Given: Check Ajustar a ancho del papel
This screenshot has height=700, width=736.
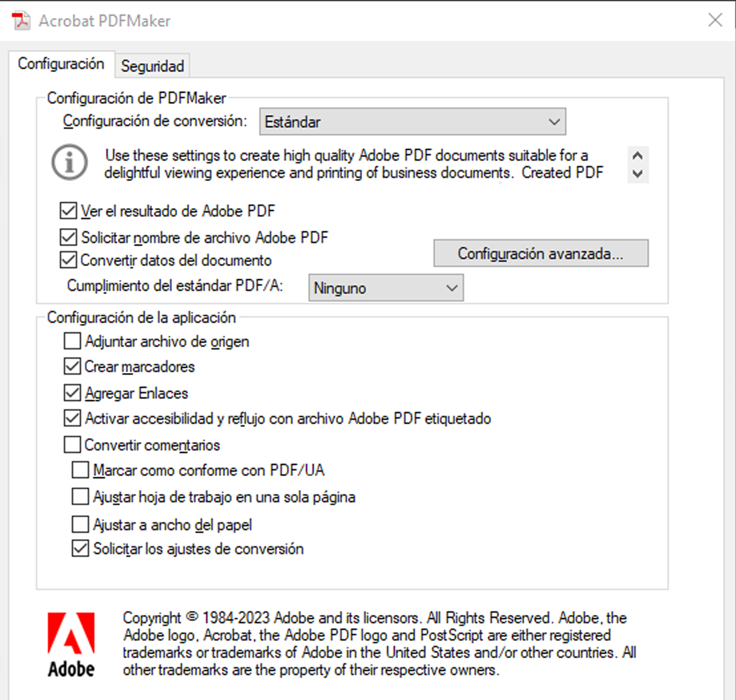Looking at the screenshot, I should pos(80,524).
